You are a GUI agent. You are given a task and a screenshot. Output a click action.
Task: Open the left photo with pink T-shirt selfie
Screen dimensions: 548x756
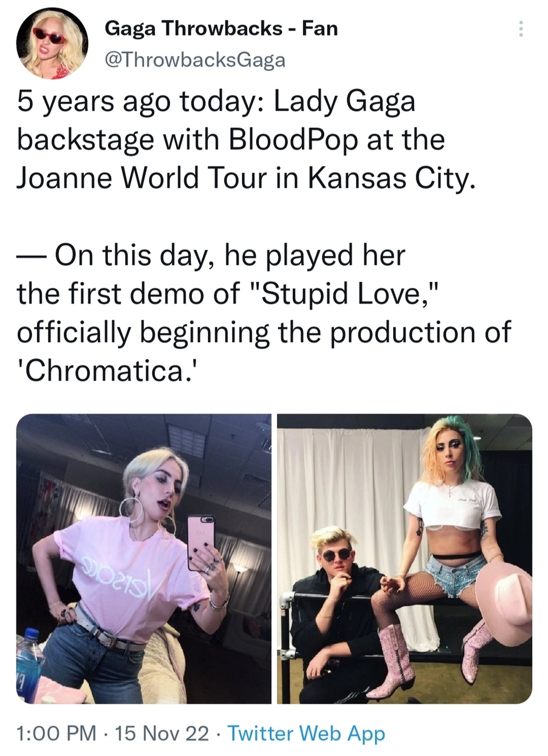tap(143, 559)
